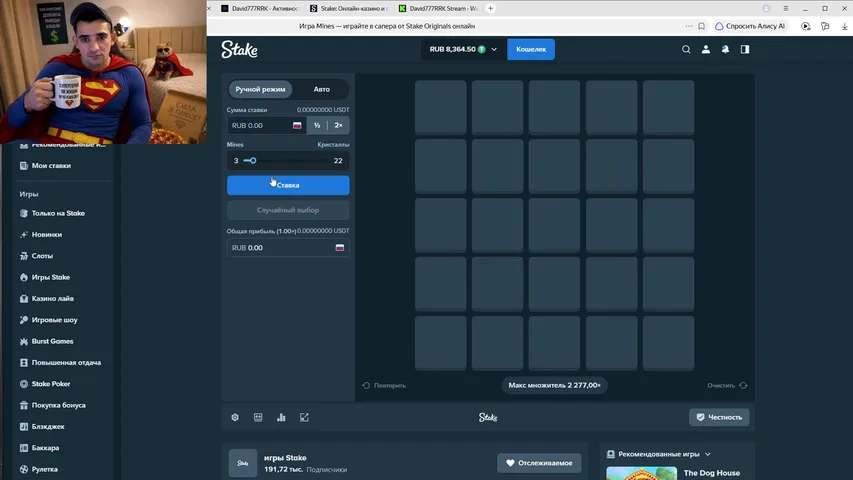Open Слоты category in sidebar
The image size is (853, 480).
[x=42, y=256]
